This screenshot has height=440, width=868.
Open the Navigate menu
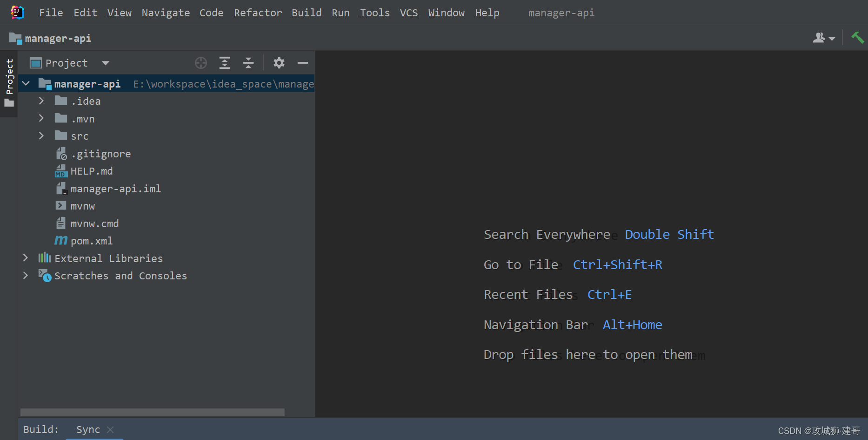coord(166,13)
